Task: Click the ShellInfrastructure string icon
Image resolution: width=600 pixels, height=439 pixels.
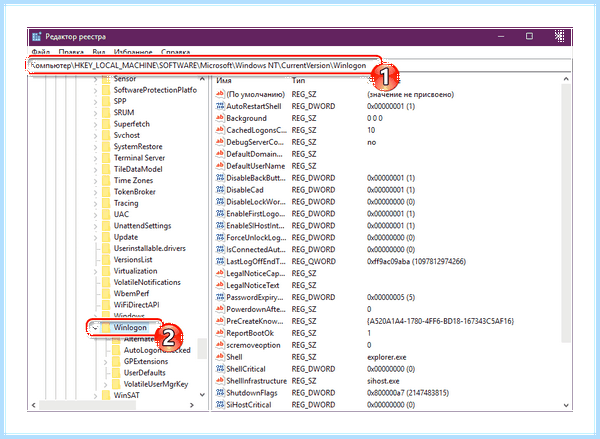Action: click(220, 381)
